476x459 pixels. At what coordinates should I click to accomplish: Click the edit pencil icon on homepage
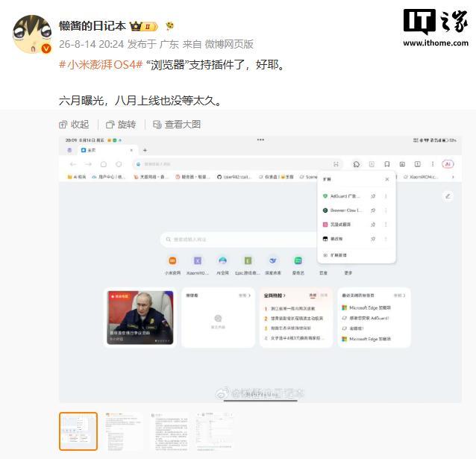tap(448, 196)
